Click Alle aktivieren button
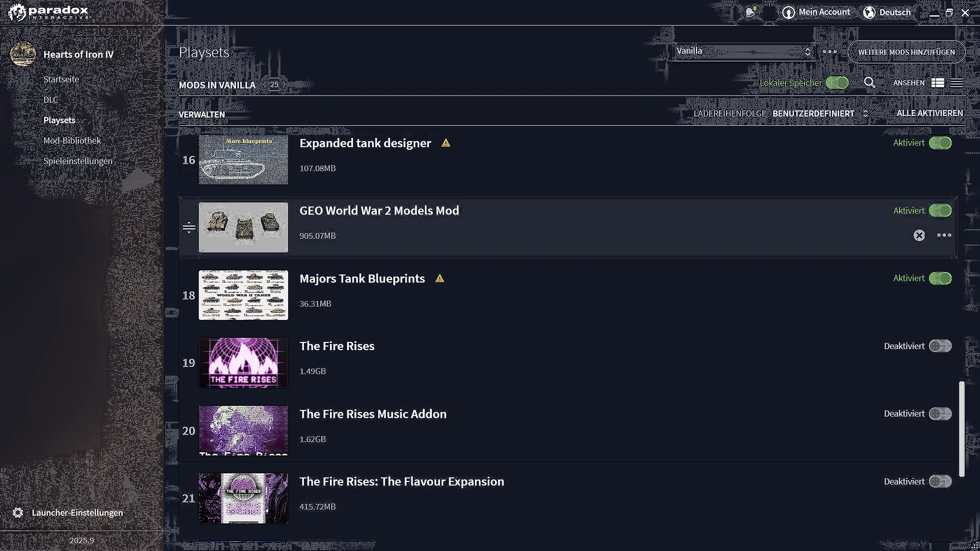Screen dimensions: 980x551 tap(930, 113)
